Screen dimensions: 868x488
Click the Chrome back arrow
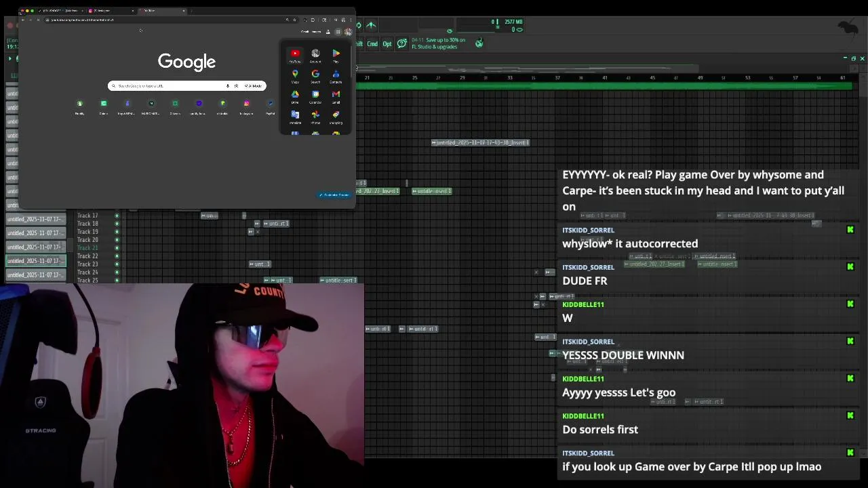22,20
